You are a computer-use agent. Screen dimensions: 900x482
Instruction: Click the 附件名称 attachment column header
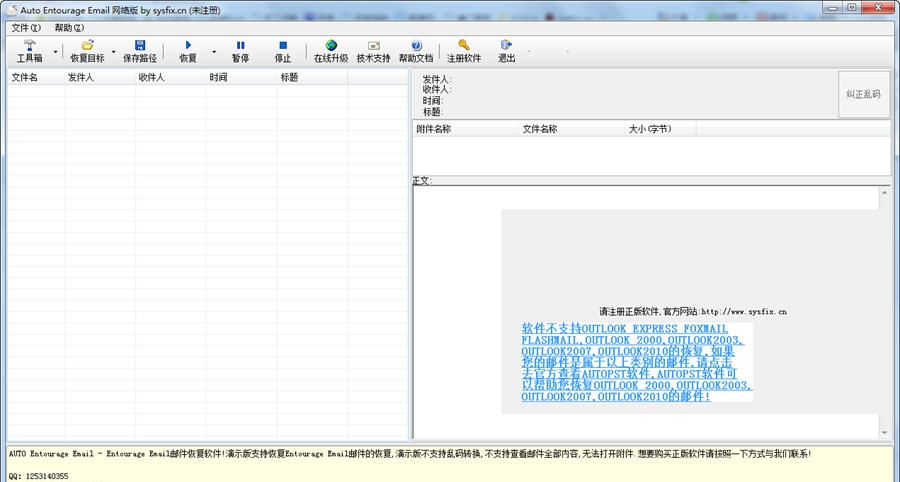[x=465, y=129]
